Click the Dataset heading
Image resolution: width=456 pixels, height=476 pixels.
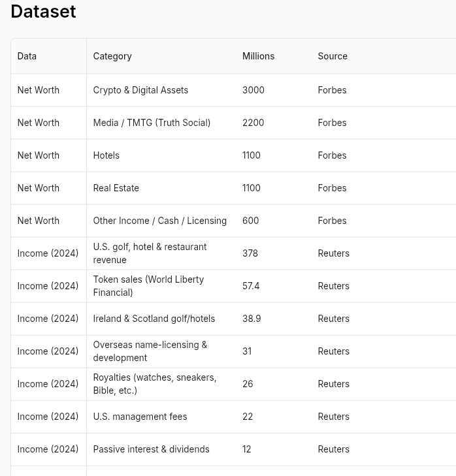[x=43, y=12]
